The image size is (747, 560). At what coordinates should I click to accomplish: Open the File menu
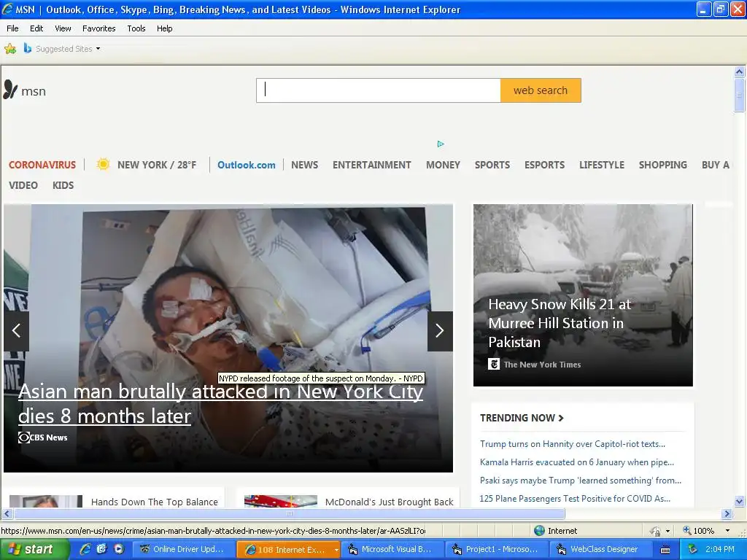point(13,28)
